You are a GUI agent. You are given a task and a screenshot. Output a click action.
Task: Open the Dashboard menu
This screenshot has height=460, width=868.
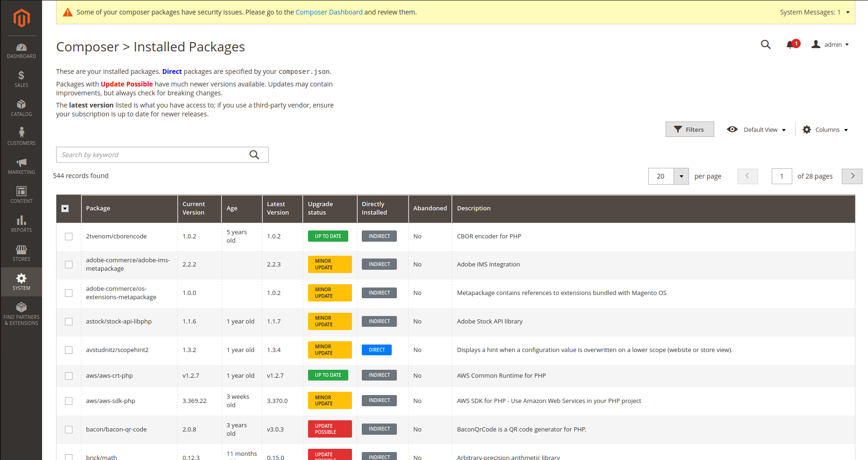(22, 50)
